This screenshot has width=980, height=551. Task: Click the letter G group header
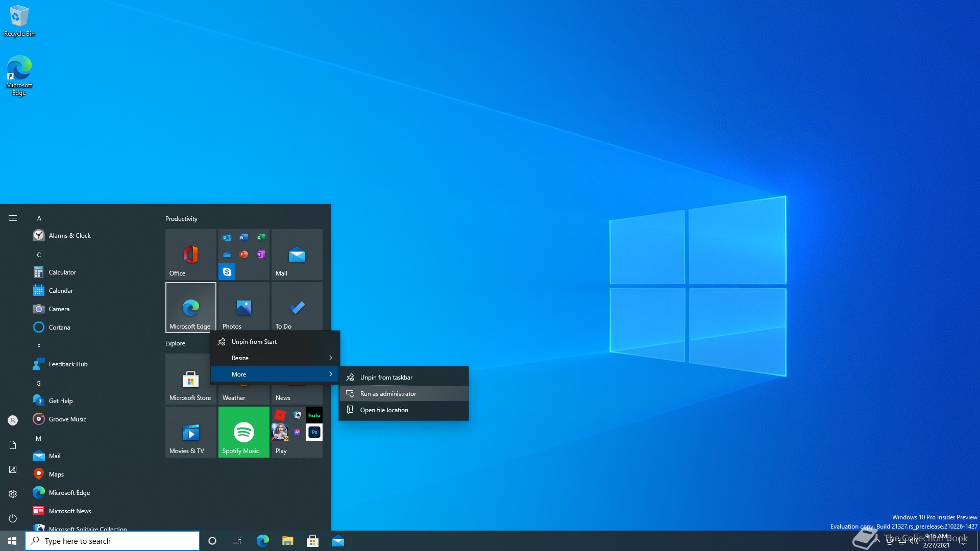tap(39, 383)
